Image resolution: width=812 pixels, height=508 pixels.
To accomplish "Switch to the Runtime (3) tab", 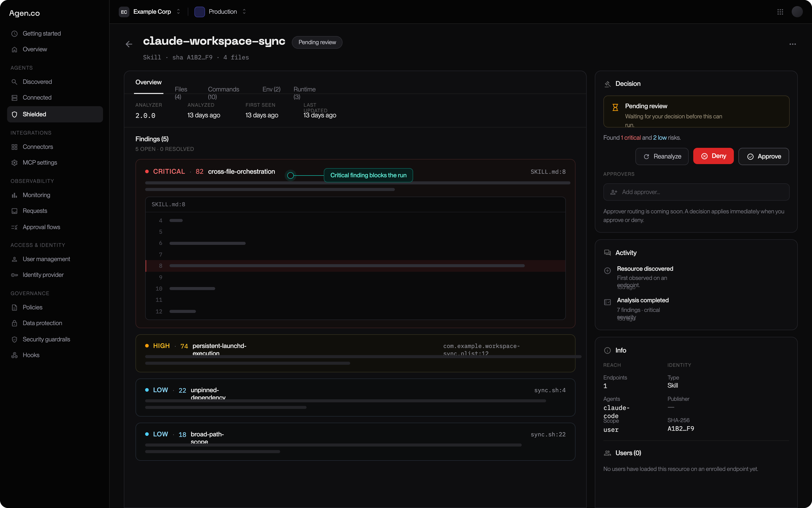I will tap(304, 93).
